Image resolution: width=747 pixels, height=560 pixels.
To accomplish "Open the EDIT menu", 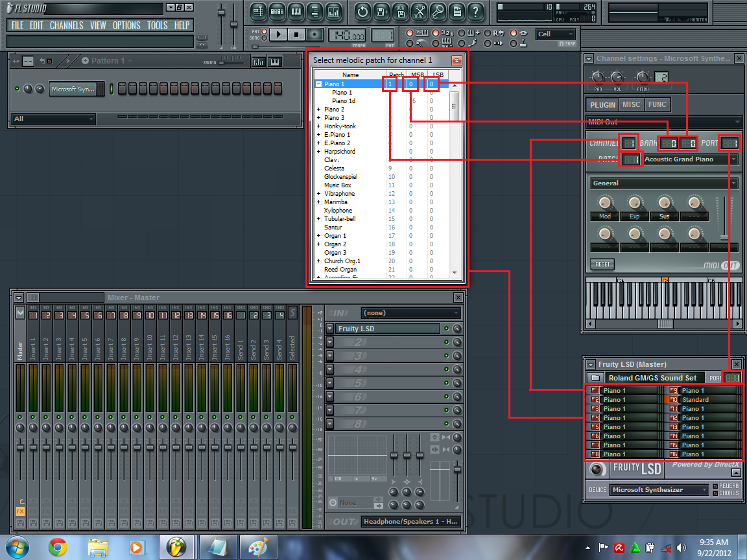I will [36, 25].
